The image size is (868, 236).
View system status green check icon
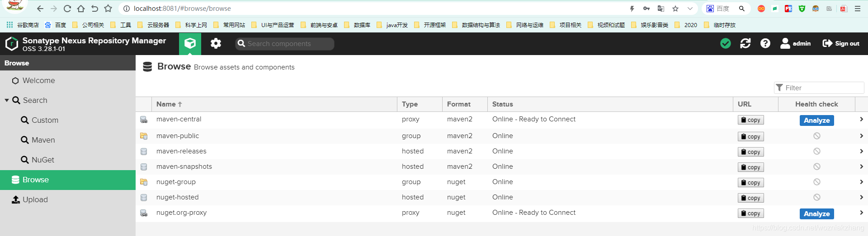coord(726,43)
